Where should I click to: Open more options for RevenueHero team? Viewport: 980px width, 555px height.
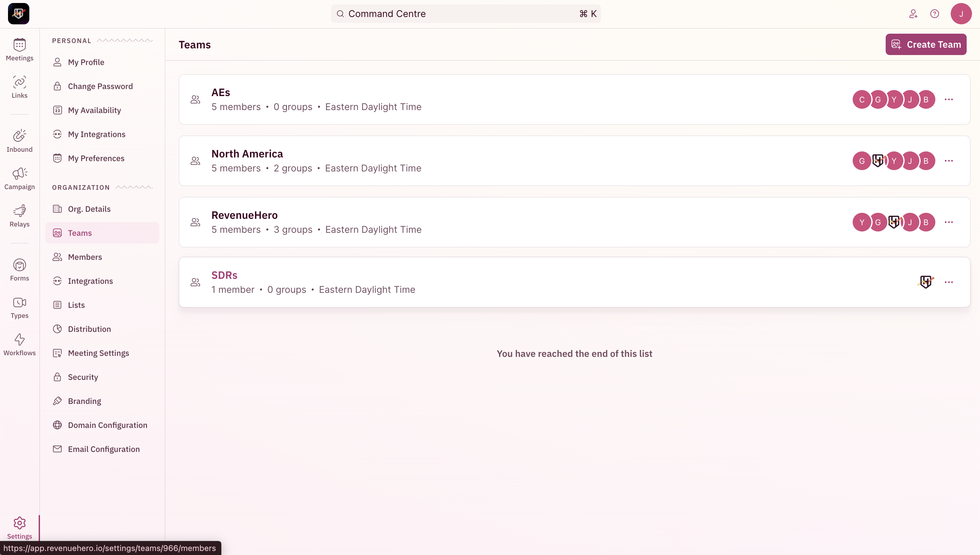(949, 222)
